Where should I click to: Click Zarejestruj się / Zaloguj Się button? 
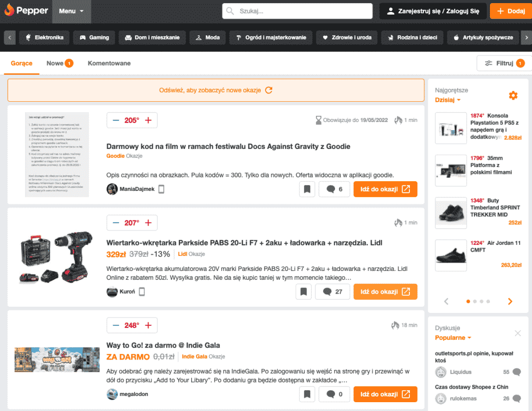[433, 11]
